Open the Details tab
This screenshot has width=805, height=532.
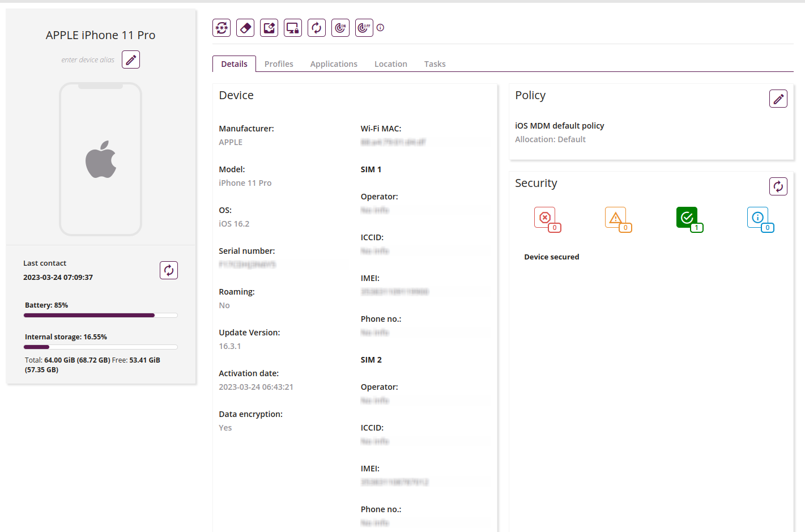point(234,64)
